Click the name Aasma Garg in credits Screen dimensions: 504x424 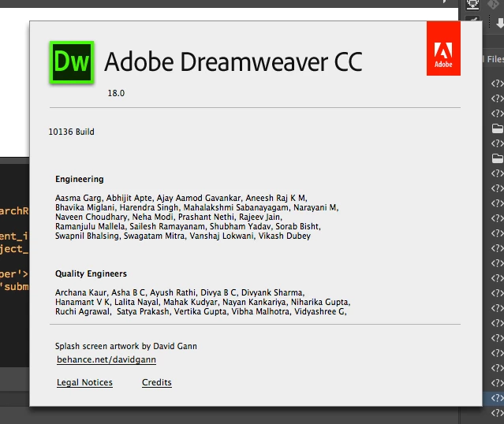click(78, 198)
